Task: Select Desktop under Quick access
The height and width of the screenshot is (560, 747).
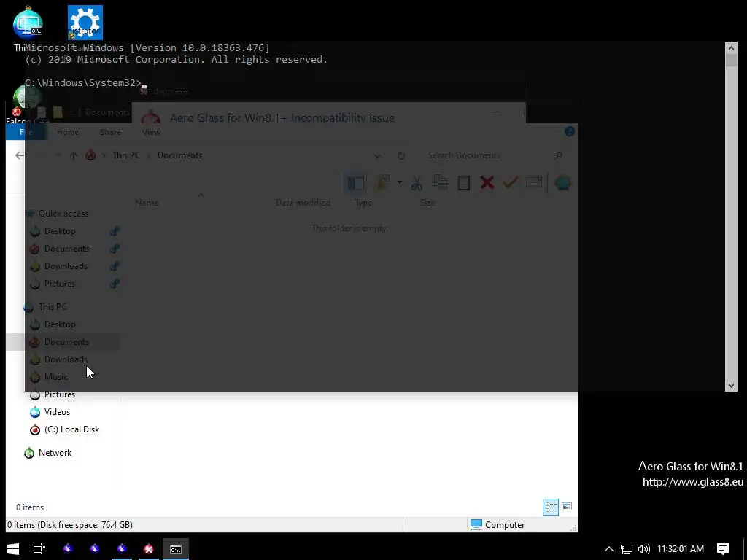Action: tap(60, 231)
